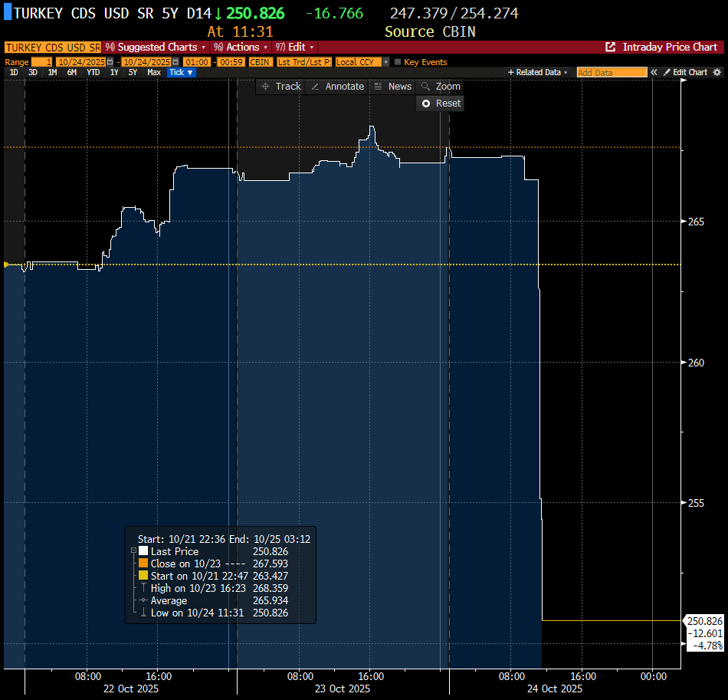Activate the Track crosshair tool
728x700 pixels.
tap(281, 87)
